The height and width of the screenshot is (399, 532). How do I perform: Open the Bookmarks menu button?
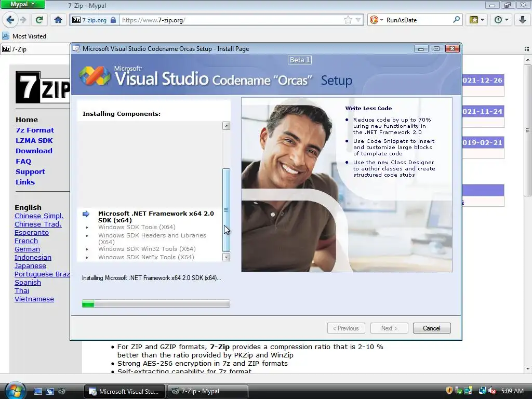pyautogui.click(x=477, y=20)
